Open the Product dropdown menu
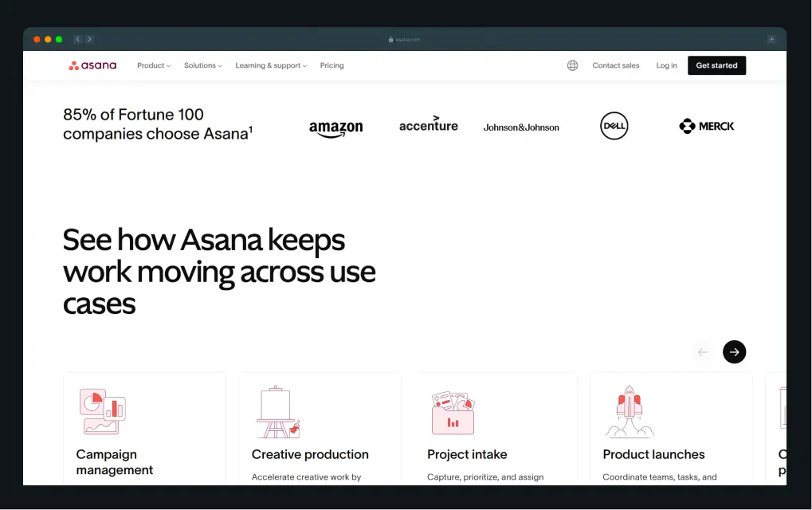 coord(154,65)
